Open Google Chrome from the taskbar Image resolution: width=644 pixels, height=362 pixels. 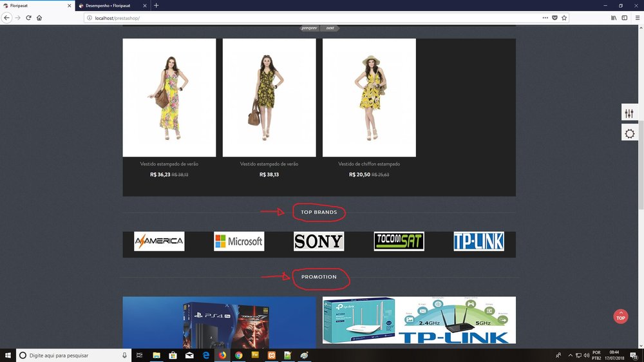(239, 356)
